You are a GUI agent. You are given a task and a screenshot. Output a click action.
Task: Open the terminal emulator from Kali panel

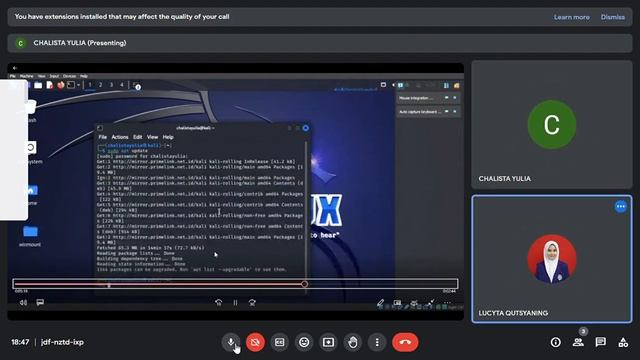point(71,85)
